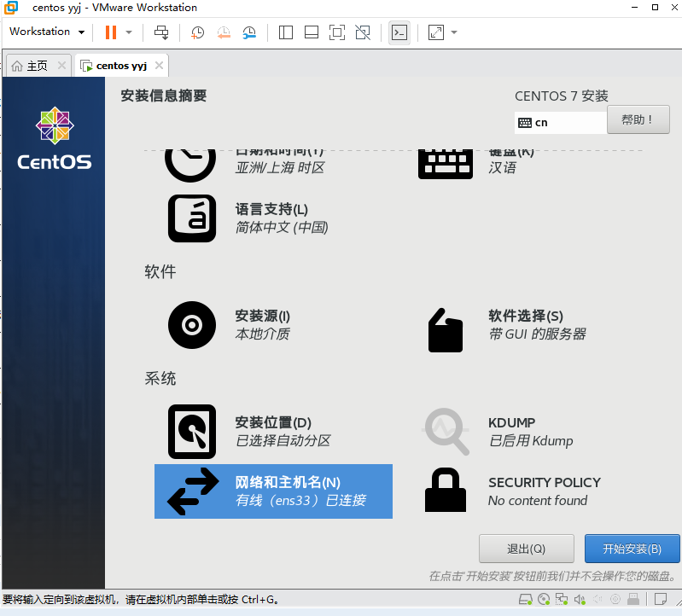Viewport: 682px width, 616px height.
Task: Toggle the library sidebar view icon
Action: (x=286, y=32)
